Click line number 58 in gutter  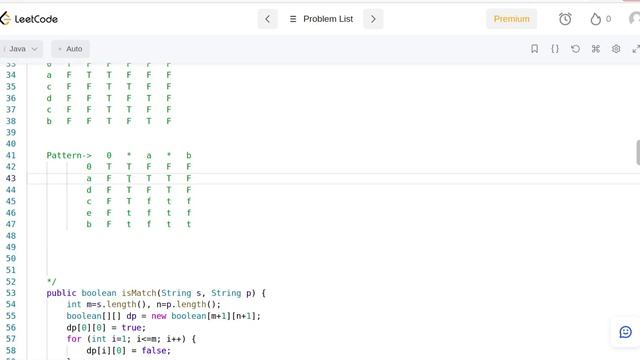pos(11,351)
